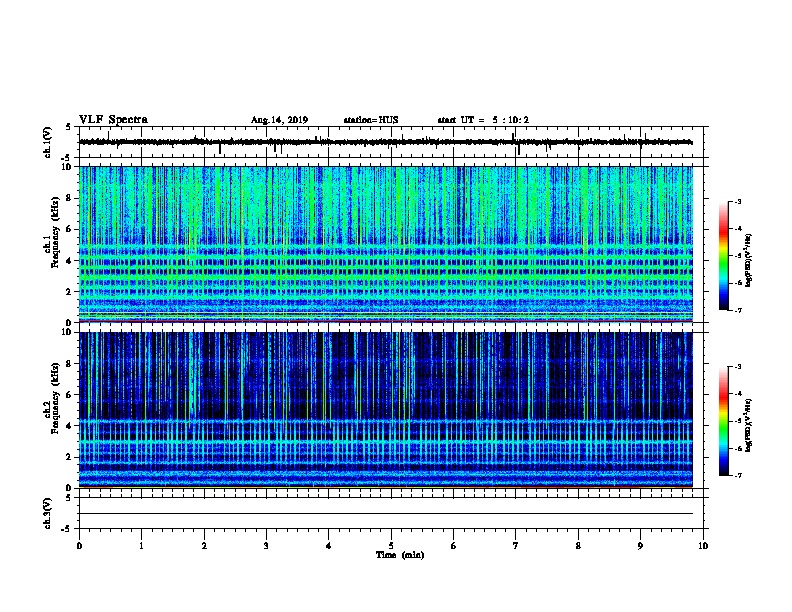792x612 pixels.
Task: Click the "1" tick on the Time axis
Action: [x=141, y=546]
